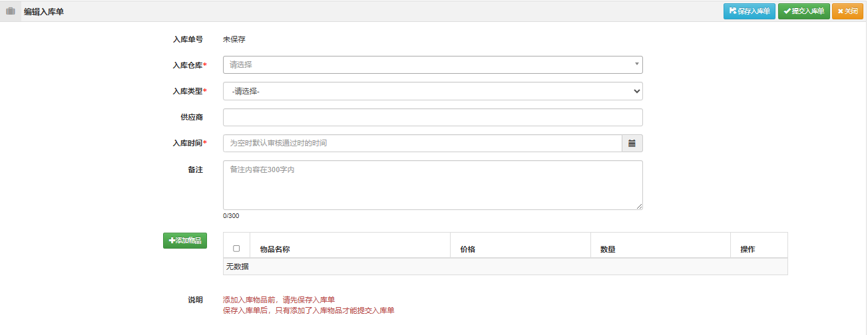The image size is (868, 335).
Task: Add an item via 添加物品 button
Action: [x=185, y=241]
